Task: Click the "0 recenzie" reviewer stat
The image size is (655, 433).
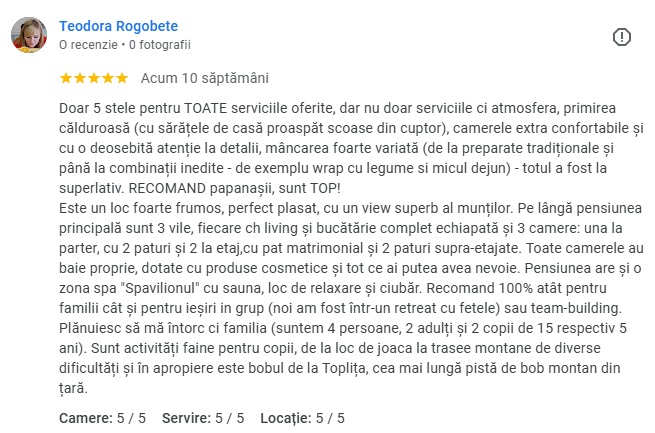Action: 87,45
